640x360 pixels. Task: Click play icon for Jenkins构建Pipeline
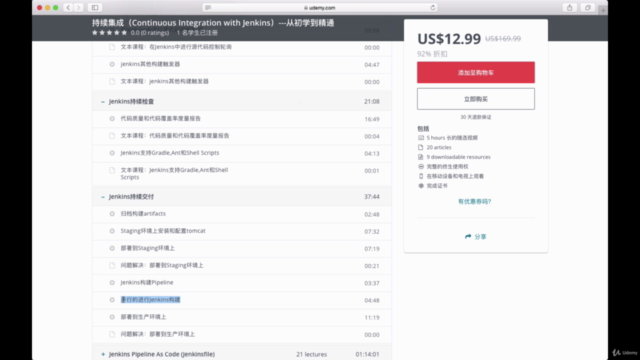click(x=112, y=282)
